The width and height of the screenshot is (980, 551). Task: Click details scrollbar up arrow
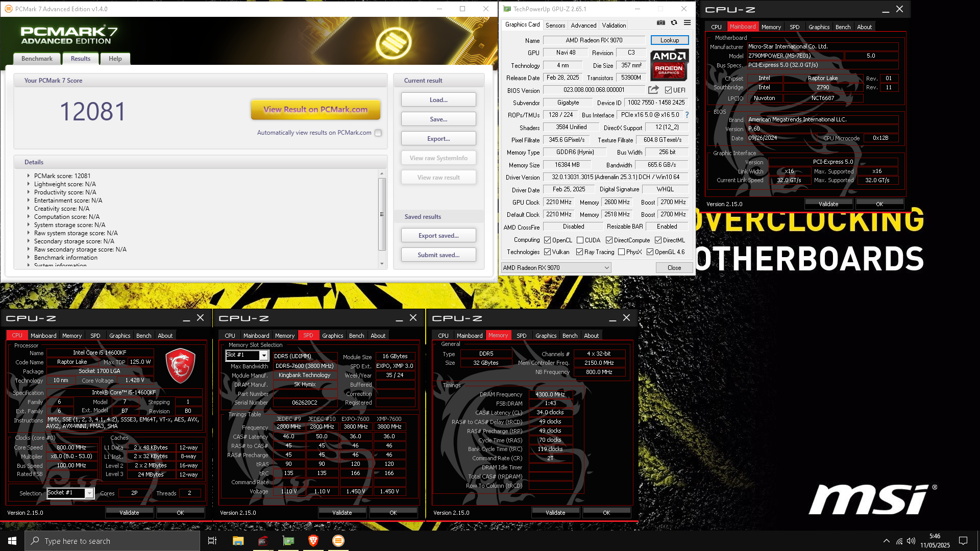pyautogui.click(x=382, y=174)
